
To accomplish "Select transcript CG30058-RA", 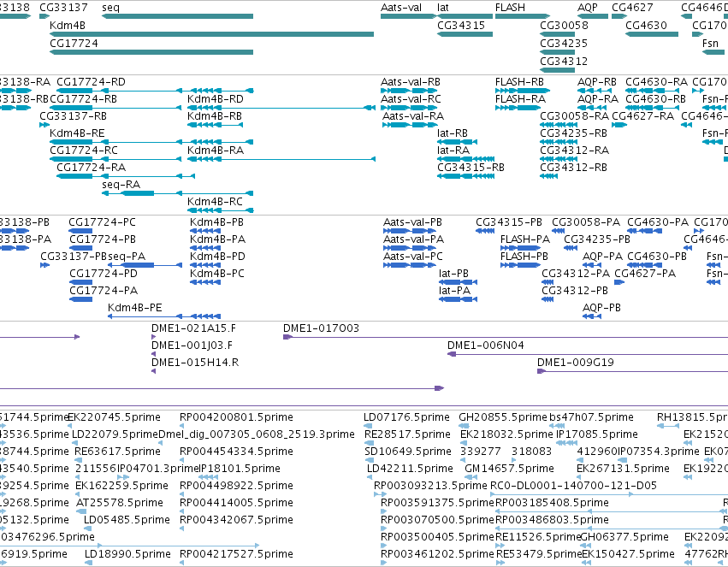I will pyautogui.click(x=557, y=125).
